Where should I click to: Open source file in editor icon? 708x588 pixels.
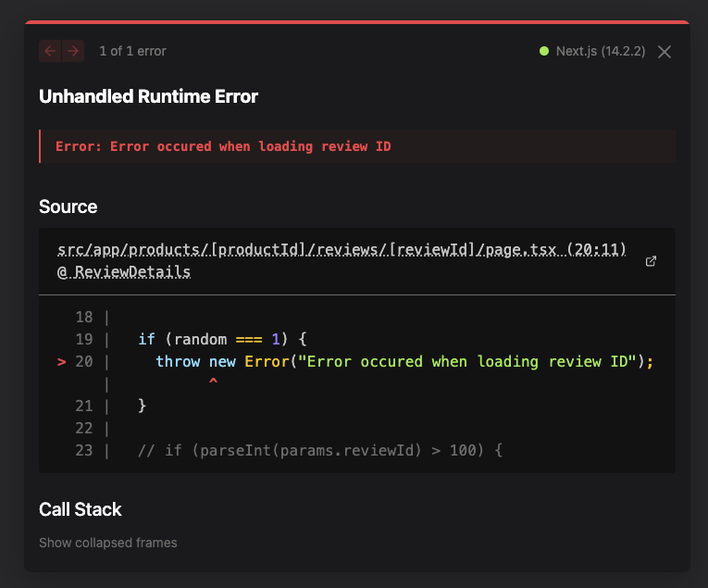pos(651,261)
